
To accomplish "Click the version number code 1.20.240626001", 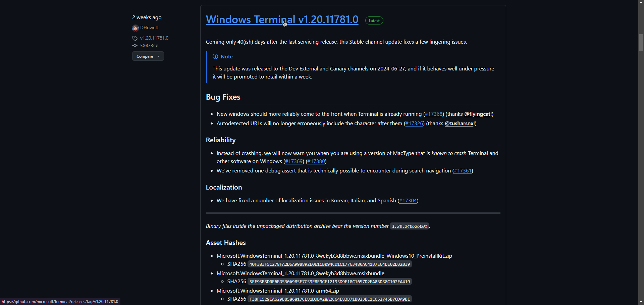I will pos(409,226).
